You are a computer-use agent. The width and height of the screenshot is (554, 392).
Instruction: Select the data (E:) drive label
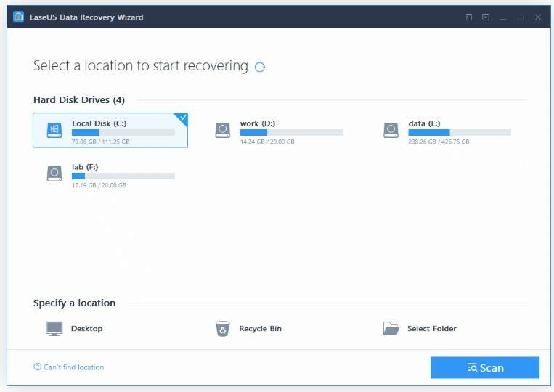pos(424,123)
